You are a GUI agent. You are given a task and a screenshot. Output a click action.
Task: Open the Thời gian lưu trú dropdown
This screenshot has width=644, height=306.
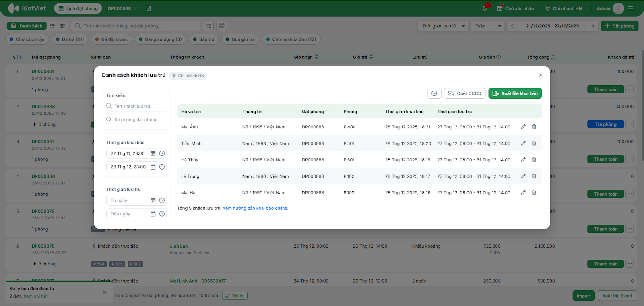click(x=443, y=26)
